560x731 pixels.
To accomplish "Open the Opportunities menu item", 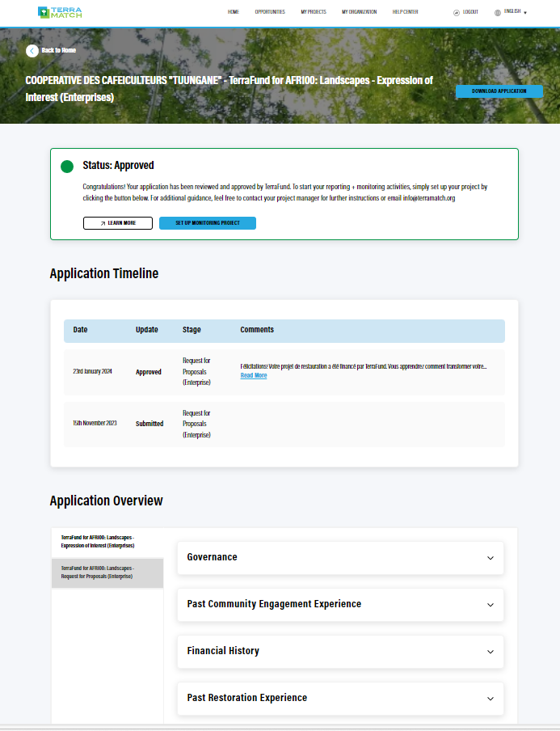I will 270,12.
